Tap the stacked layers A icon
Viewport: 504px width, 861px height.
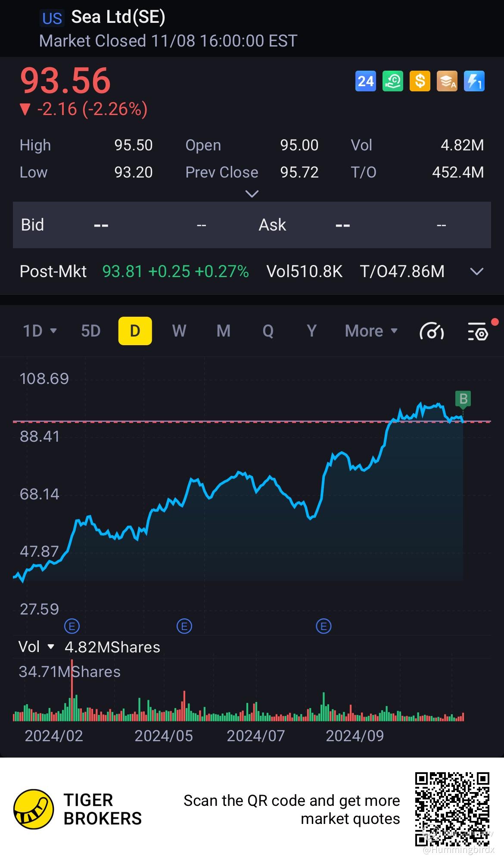point(447,81)
